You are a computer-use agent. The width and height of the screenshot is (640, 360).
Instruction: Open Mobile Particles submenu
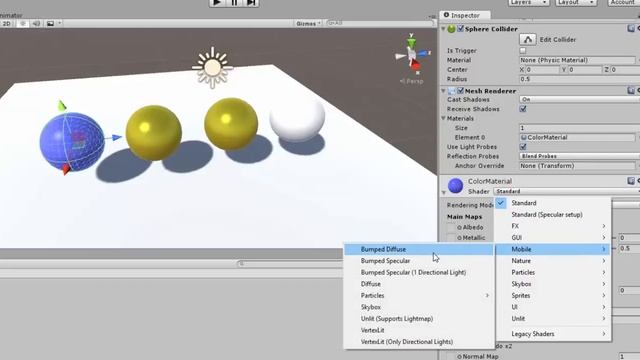[419, 296]
